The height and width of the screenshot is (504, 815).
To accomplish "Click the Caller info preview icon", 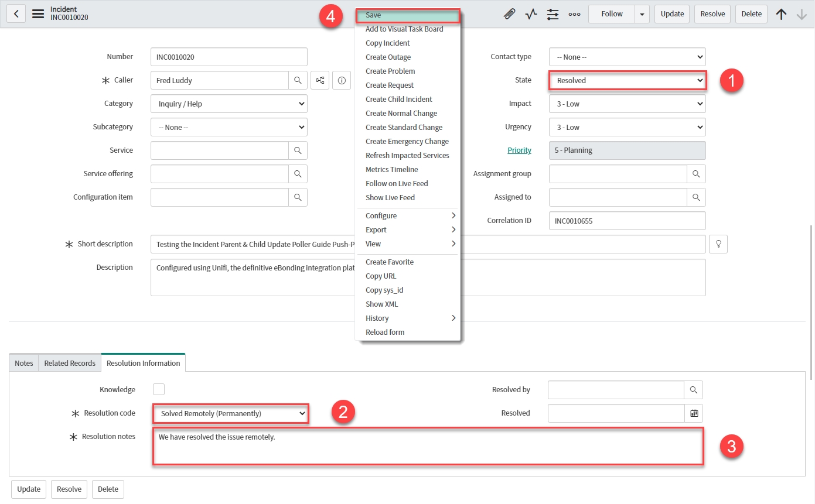I will [x=342, y=80].
